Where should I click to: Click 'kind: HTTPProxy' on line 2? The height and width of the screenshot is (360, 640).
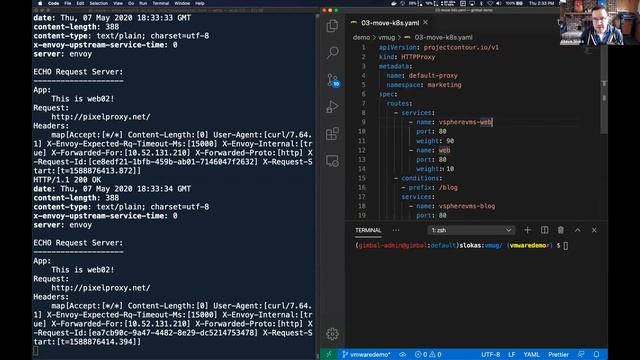pos(407,57)
